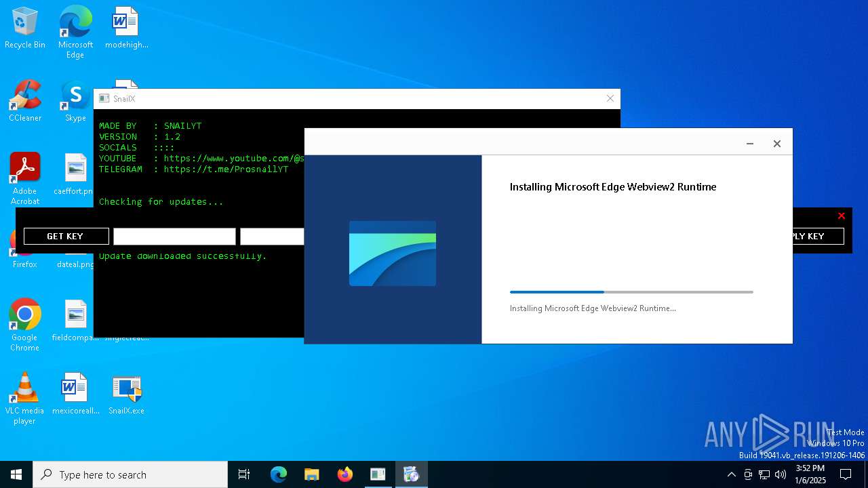Image resolution: width=868 pixels, height=488 pixels.
Task: Select the SnailX.exe desktop icon
Action: pos(126,394)
